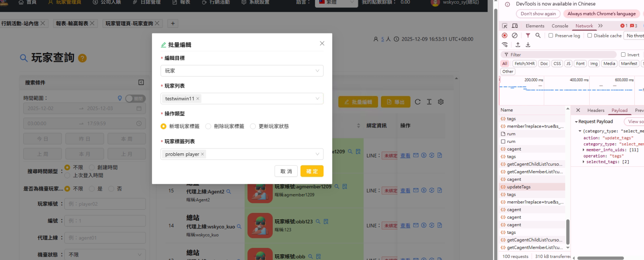This screenshot has width=644, height=260.
Task: Remove the testwinwin11 player tag
Action: (x=198, y=99)
